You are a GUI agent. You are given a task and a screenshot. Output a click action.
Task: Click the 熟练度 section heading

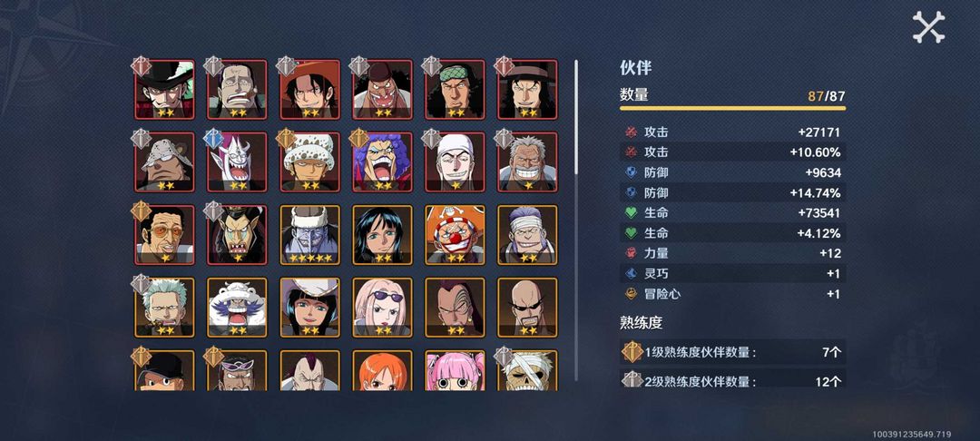click(641, 323)
